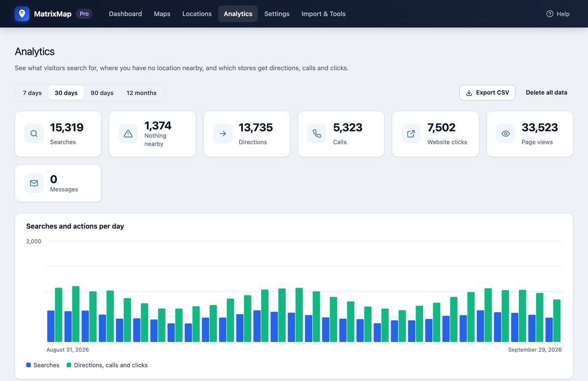Click the envelope icon on Messages card
588x381 pixels.
tap(34, 183)
